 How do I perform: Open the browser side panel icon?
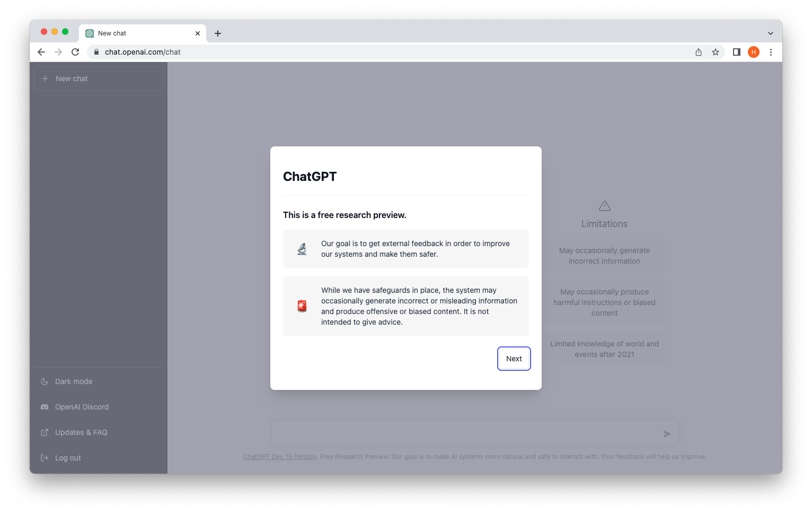[736, 52]
